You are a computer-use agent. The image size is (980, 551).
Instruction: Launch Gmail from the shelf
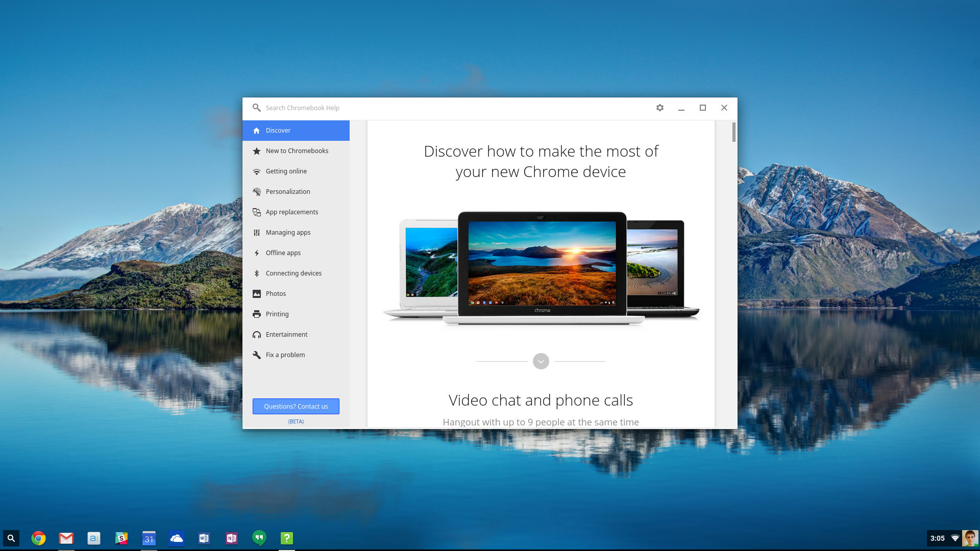(66, 538)
